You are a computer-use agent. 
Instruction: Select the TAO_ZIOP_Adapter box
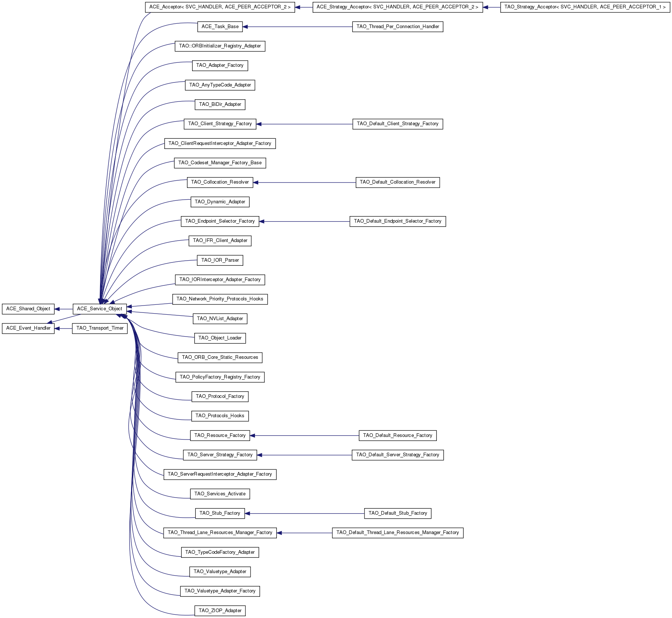(220, 611)
